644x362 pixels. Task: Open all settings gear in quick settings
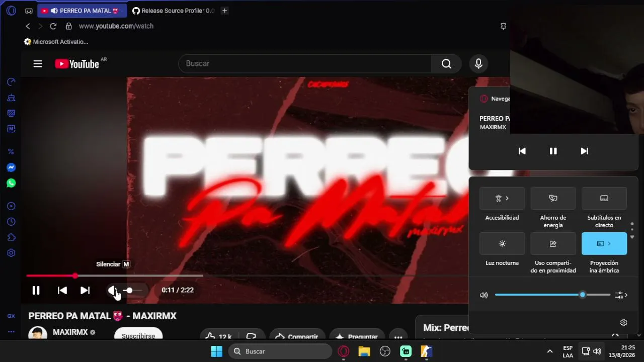(624, 322)
